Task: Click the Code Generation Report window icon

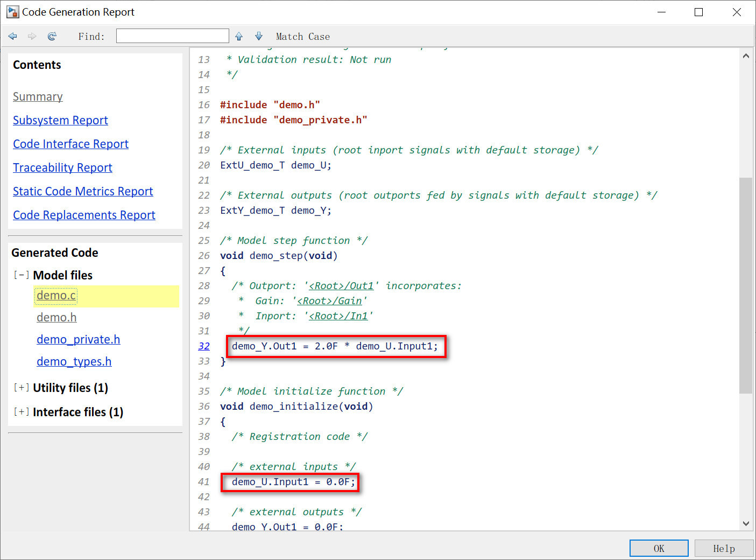Action: (x=12, y=12)
